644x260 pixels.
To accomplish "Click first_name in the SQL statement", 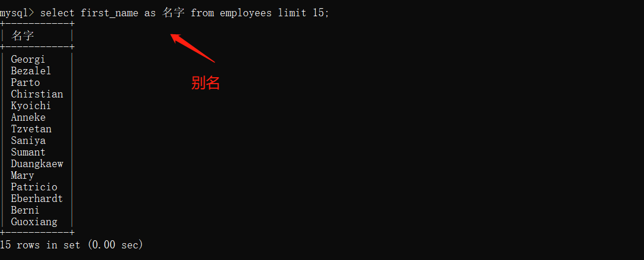I will click(x=109, y=13).
